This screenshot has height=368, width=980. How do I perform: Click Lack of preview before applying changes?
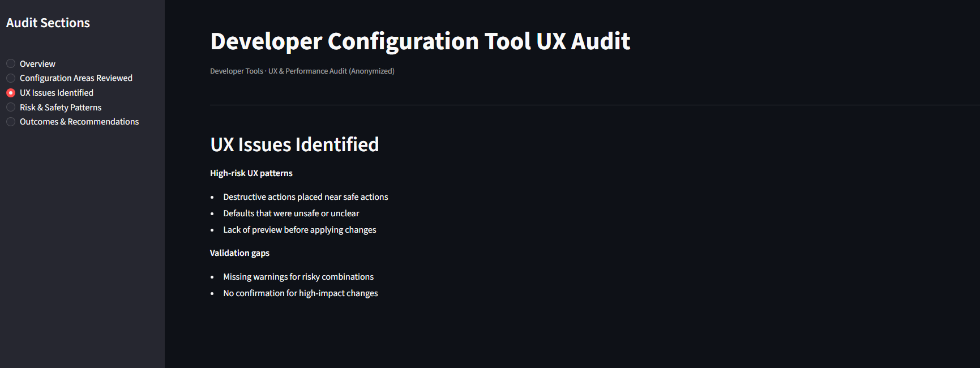point(299,230)
